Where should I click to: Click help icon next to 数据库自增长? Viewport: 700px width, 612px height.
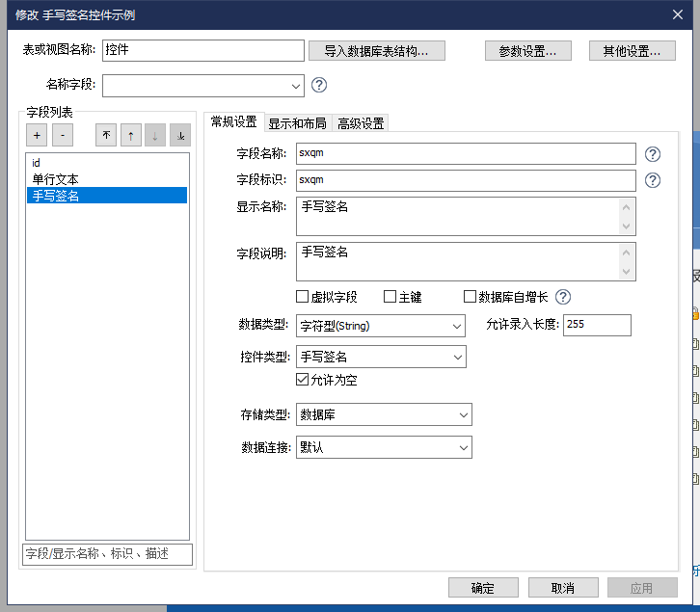point(563,297)
